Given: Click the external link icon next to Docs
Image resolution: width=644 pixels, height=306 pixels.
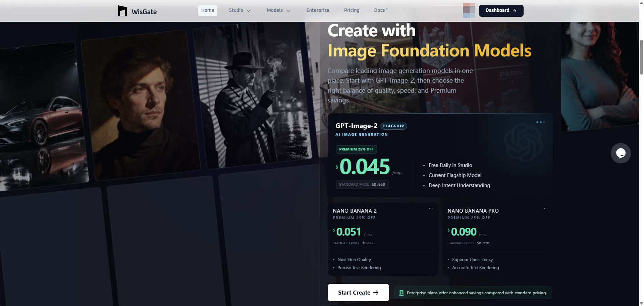Looking at the screenshot, I should tap(387, 9).
